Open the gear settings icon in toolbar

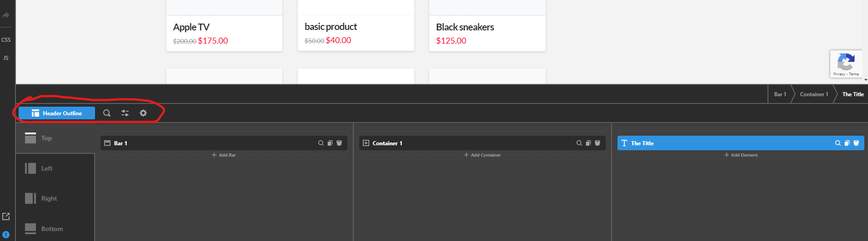click(143, 113)
